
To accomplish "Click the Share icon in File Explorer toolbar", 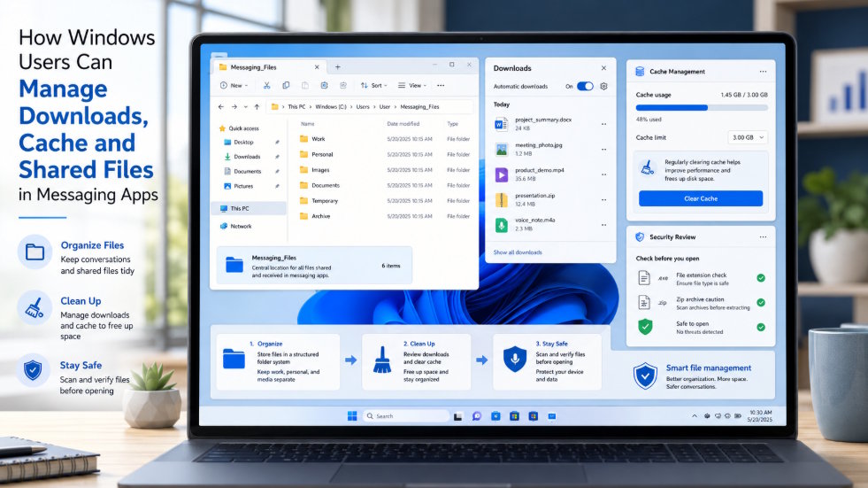I will tap(343, 85).
